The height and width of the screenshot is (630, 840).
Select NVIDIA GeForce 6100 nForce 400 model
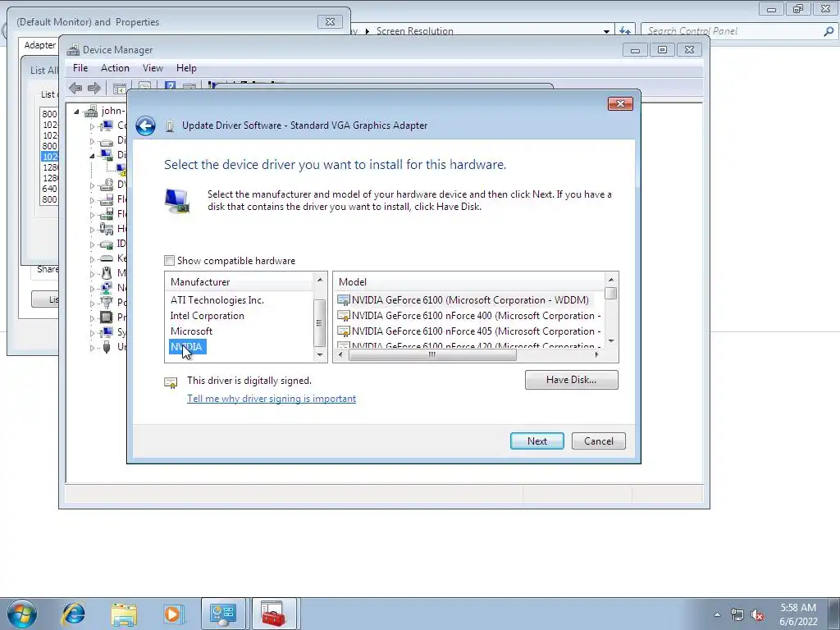(x=469, y=316)
